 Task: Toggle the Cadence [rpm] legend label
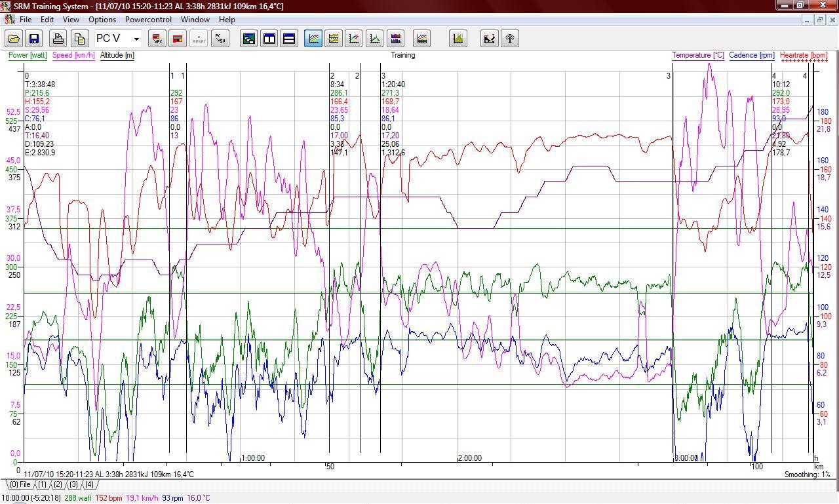click(x=752, y=55)
